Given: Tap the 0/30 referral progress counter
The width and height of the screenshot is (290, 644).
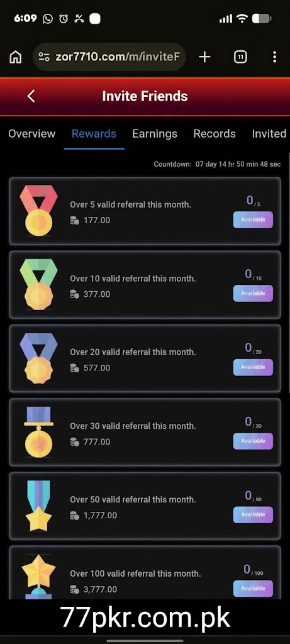Looking at the screenshot, I should coord(253,422).
